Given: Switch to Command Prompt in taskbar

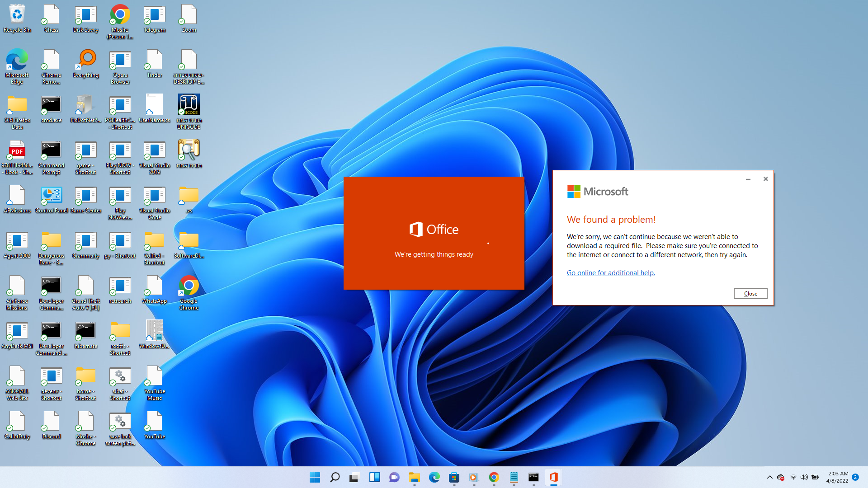Looking at the screenshot, I should click(x=533, y=477).
